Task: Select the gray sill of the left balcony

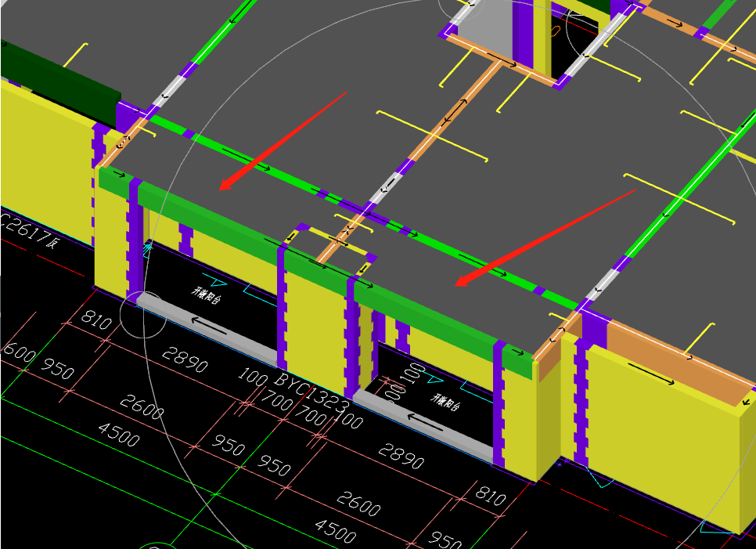Action: (x=207, y=330)
